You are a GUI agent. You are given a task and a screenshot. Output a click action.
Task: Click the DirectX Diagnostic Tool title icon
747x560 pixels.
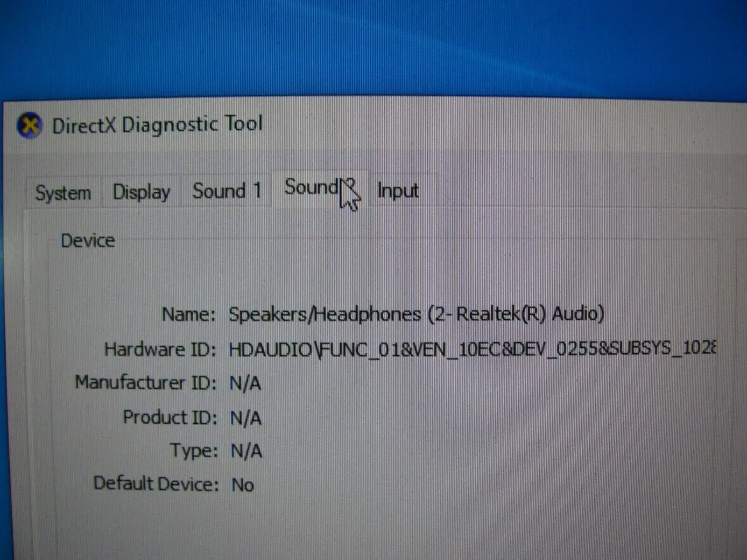pos(29,126)
